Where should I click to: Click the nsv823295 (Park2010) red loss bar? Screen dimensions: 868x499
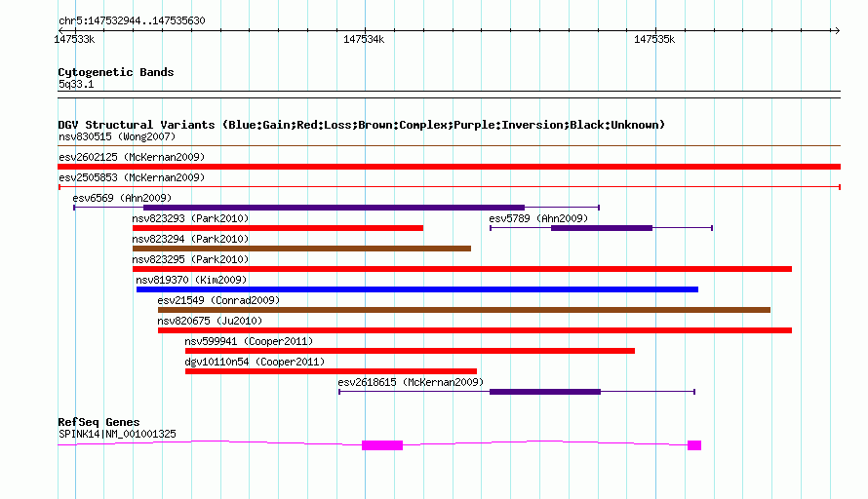(462, 269)
